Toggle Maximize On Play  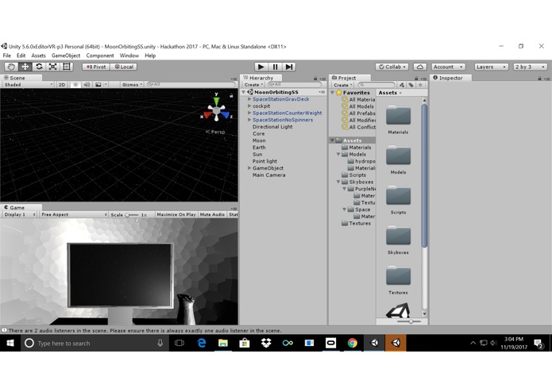[x=176, y=214]
